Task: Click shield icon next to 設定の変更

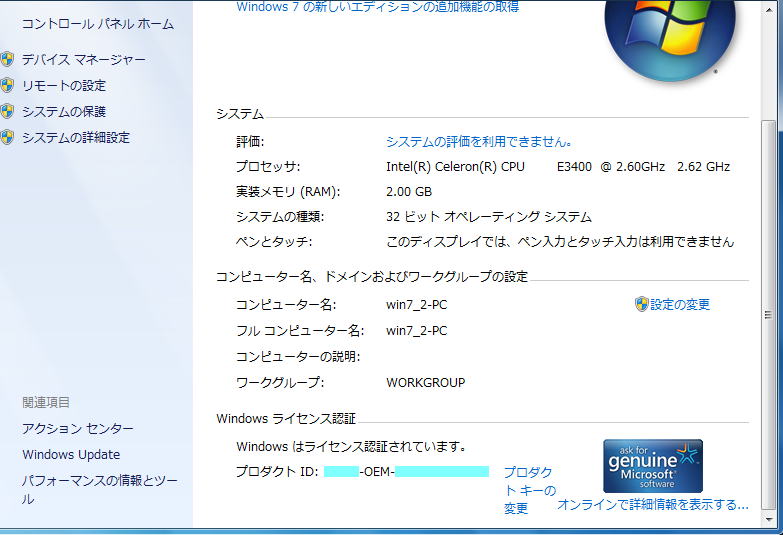Action: click(641, 304)
